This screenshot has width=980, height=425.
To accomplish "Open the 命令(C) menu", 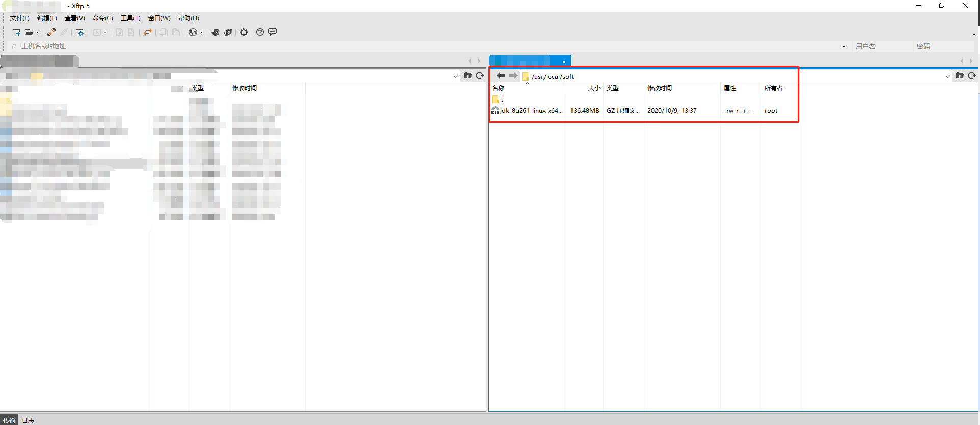I will (102, 18).
